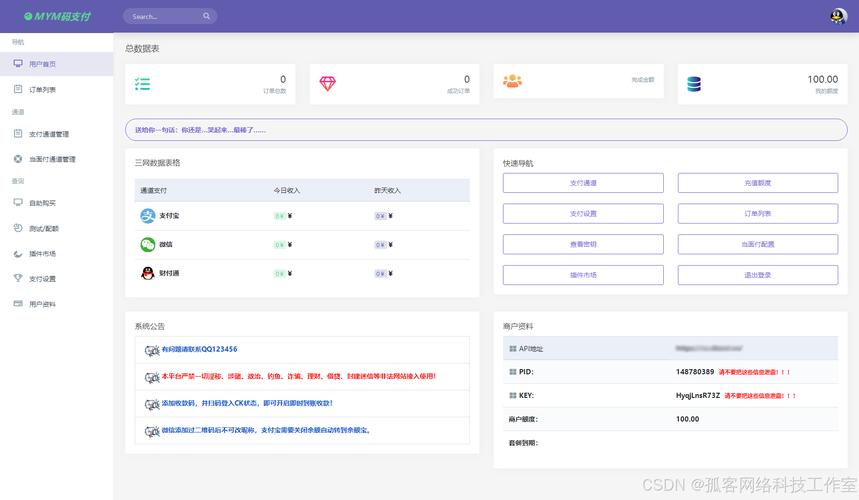
Task: Click the announcement icon before the QQ123456 notice
Action: [x=152, y=350]
